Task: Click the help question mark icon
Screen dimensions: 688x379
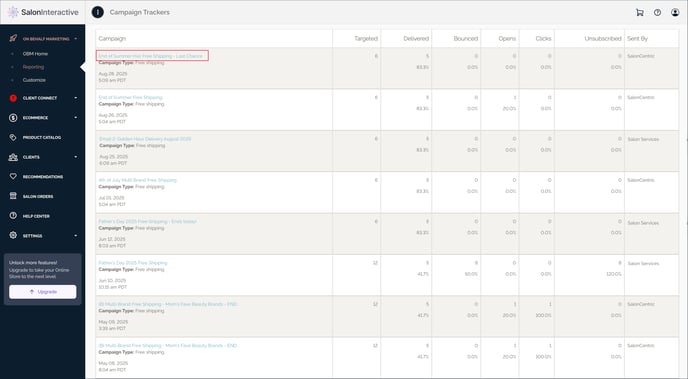Action: point(657,12)
